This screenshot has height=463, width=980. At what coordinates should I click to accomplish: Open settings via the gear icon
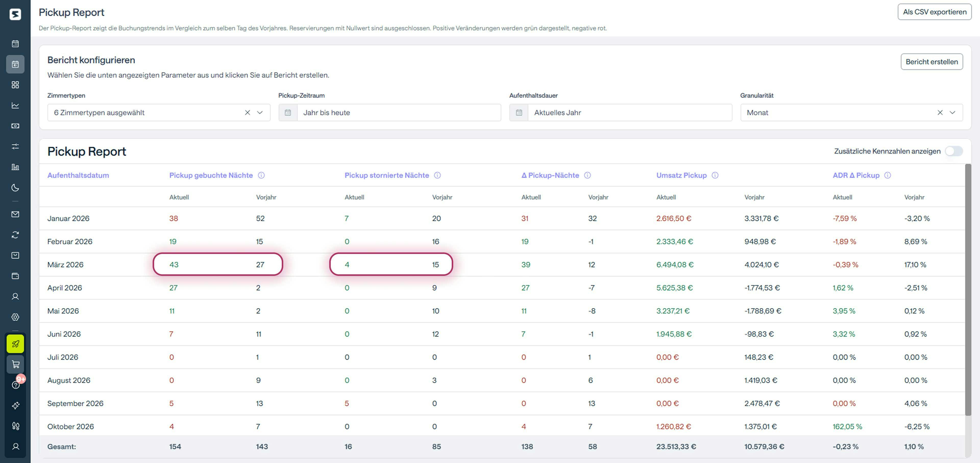[x=15, y=317]
